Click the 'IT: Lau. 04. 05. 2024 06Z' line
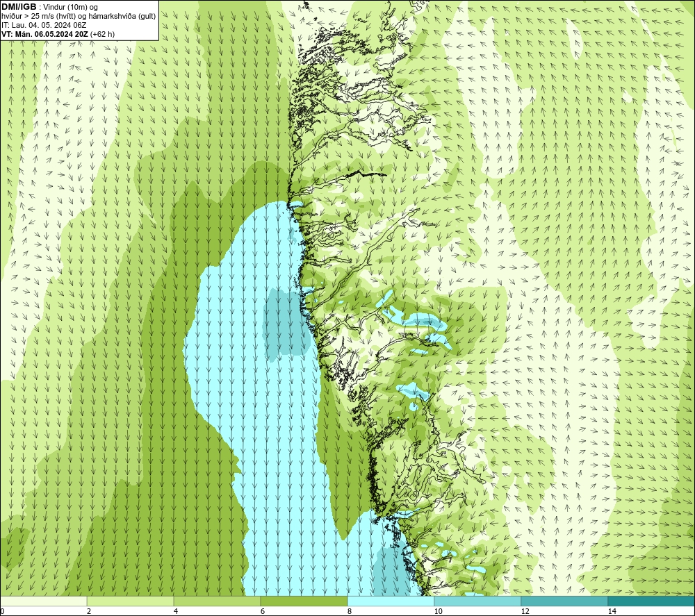 44,25
